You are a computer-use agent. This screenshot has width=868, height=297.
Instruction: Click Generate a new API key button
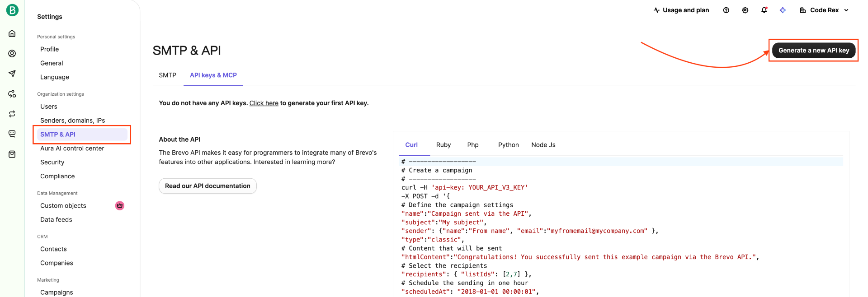(813, 51)
